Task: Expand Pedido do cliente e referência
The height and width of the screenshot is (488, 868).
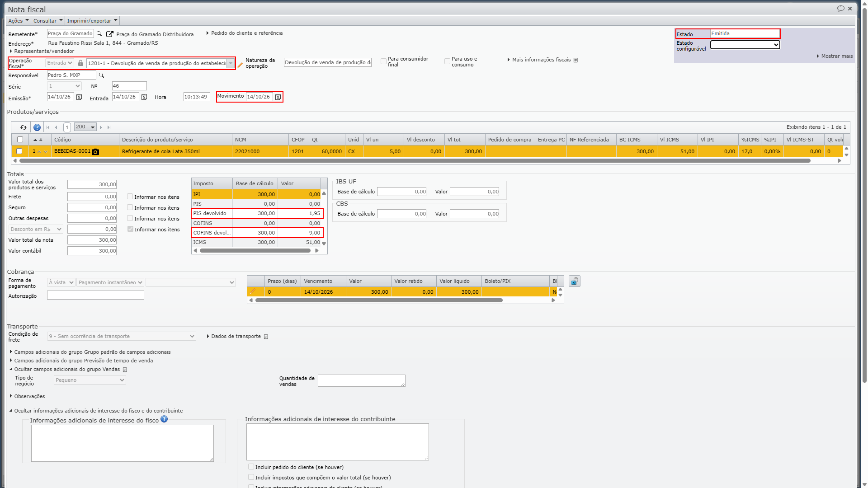Action: pos(245,33)
